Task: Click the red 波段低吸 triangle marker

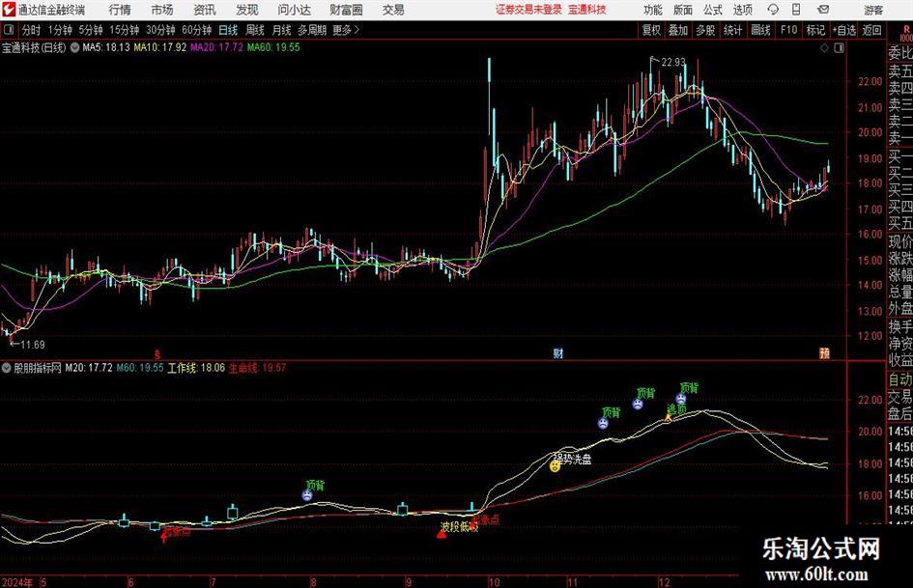Action: click(x=442, y=534)
